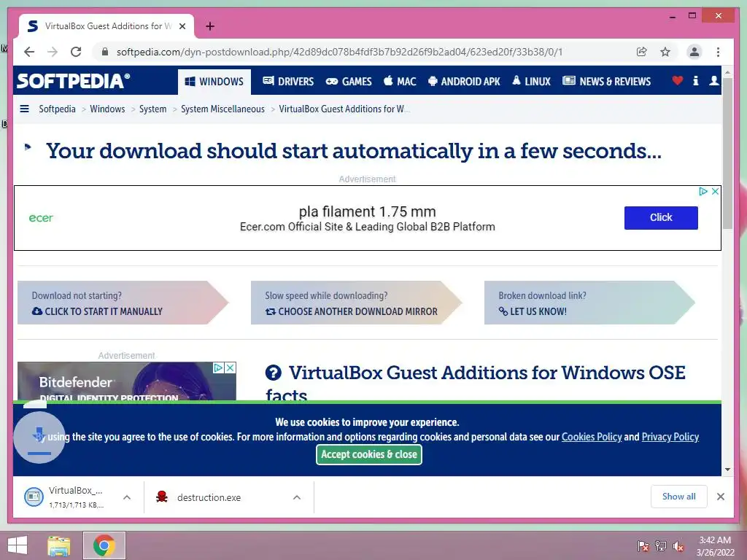Click the blue Click button on Ecer ad
This screenshot has height=560, width=747.
point(661,217)
